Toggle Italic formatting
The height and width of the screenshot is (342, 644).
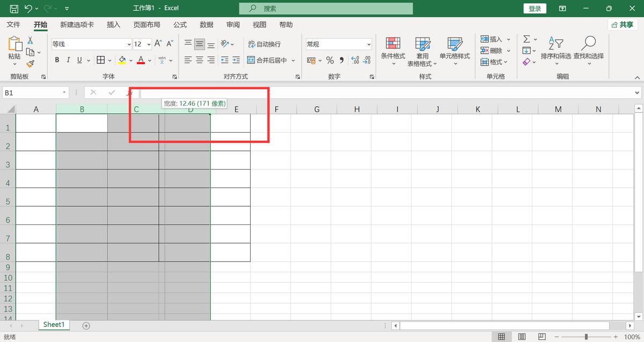[x=68, y=60]
